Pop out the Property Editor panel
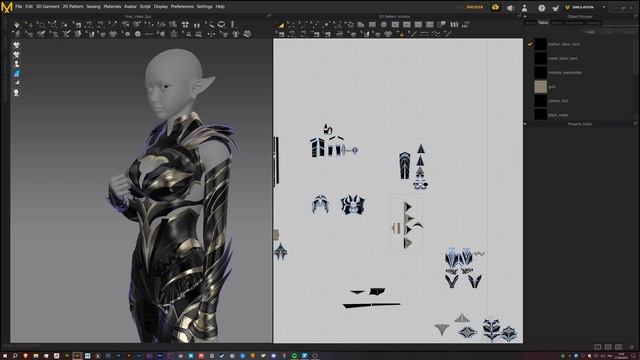640x360 pixels. [636, 124]
